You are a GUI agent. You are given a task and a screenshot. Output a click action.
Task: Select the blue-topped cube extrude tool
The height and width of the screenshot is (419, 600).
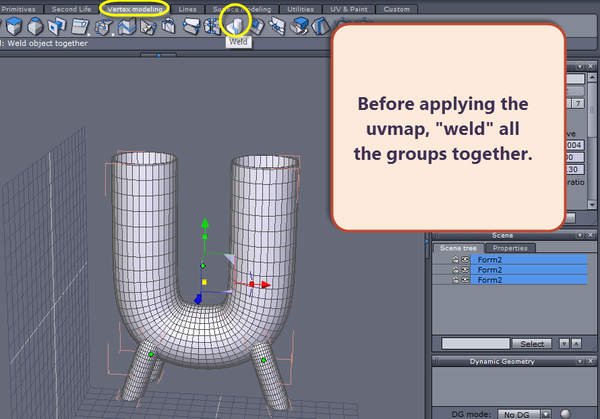[x=14, y=26]
